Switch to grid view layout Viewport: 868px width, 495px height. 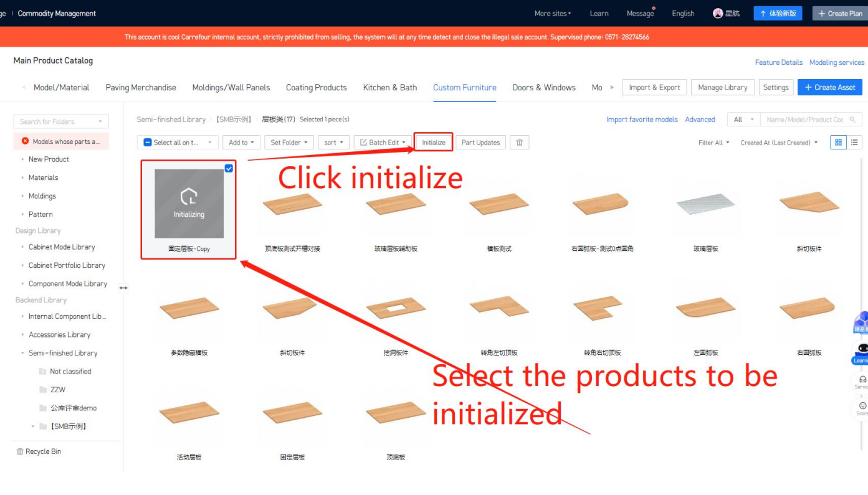(838, 143)
